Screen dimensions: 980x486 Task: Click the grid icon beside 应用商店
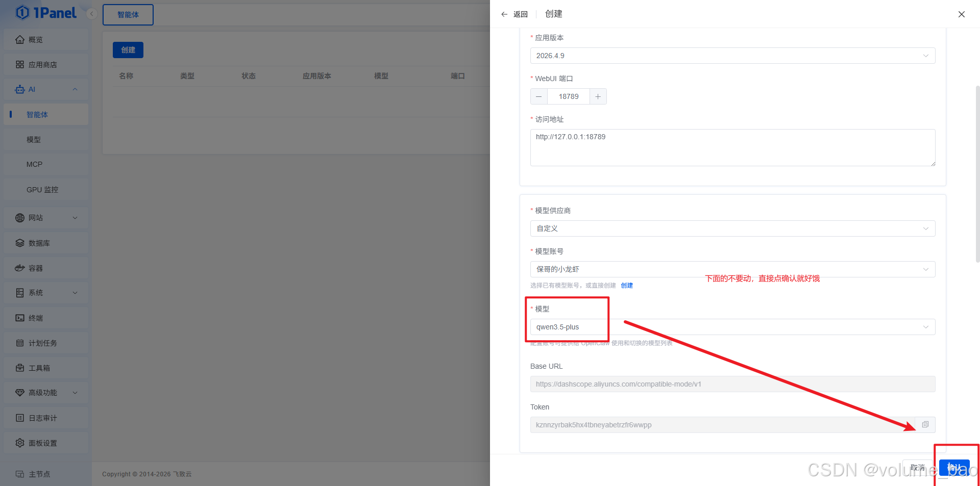(20, 65)
